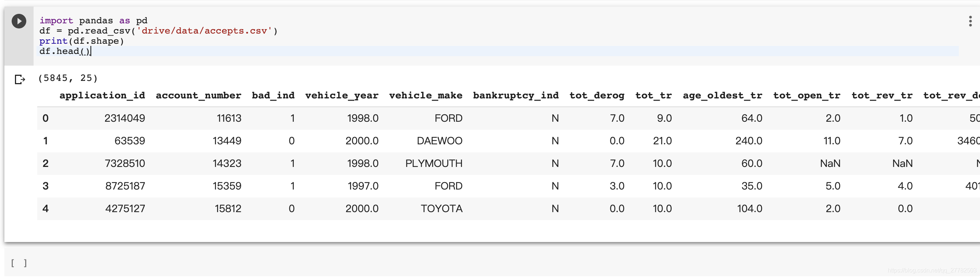Click the 5.0 tot_open_tr value
980x277 pixels.
[x=833, y=186]
